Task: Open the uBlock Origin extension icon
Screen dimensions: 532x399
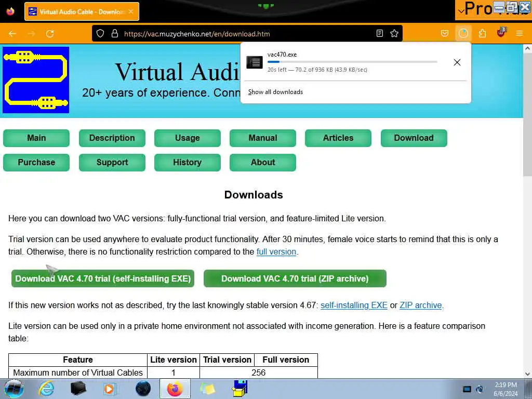Action: pos(501,33)
